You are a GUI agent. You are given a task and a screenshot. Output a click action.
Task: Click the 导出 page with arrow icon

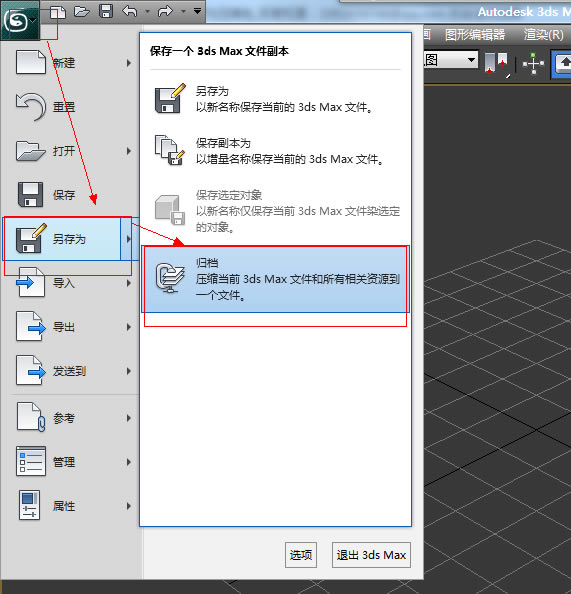pyautogui.click(x=31, y=326)
